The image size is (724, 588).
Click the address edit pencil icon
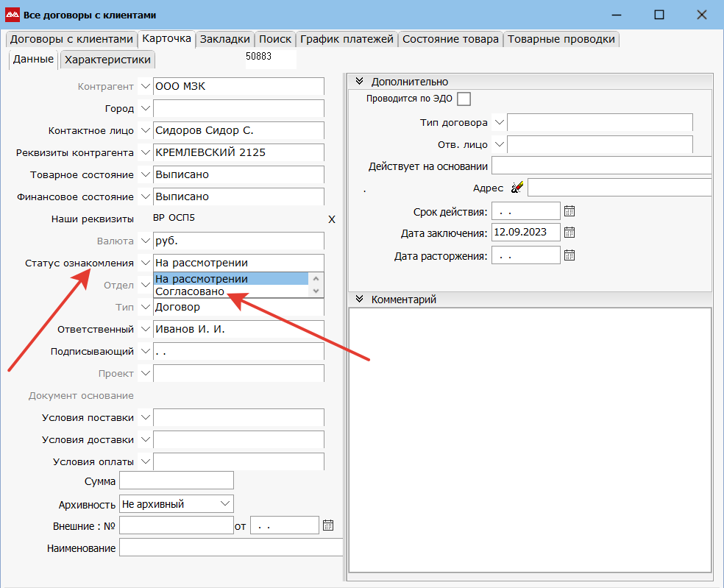(x=517, y=188)
